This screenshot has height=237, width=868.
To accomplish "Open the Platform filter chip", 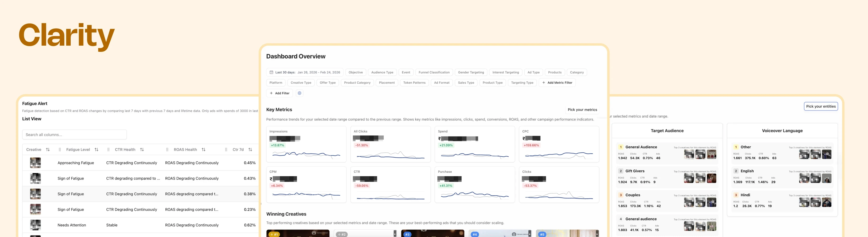I will [276, 83].
